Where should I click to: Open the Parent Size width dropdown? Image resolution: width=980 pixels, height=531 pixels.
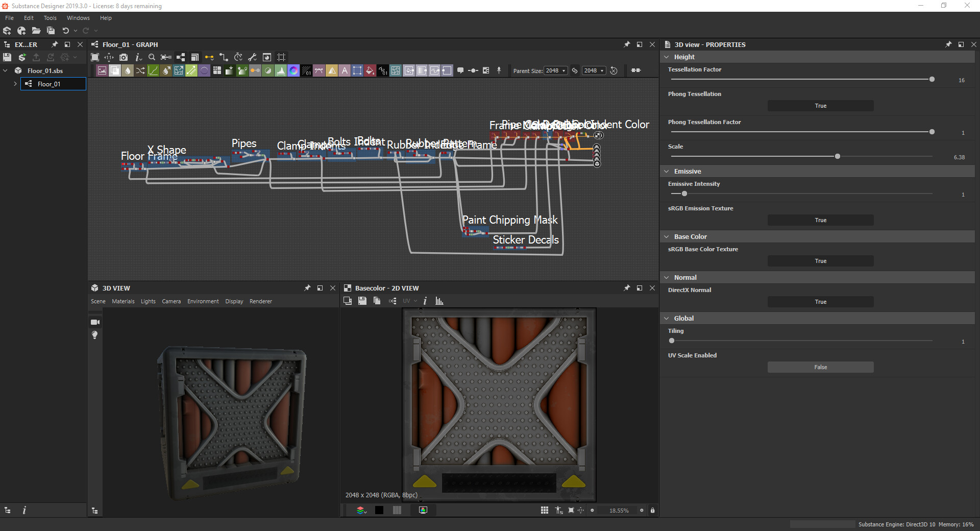pyautogui.click(x=555, y=70)
